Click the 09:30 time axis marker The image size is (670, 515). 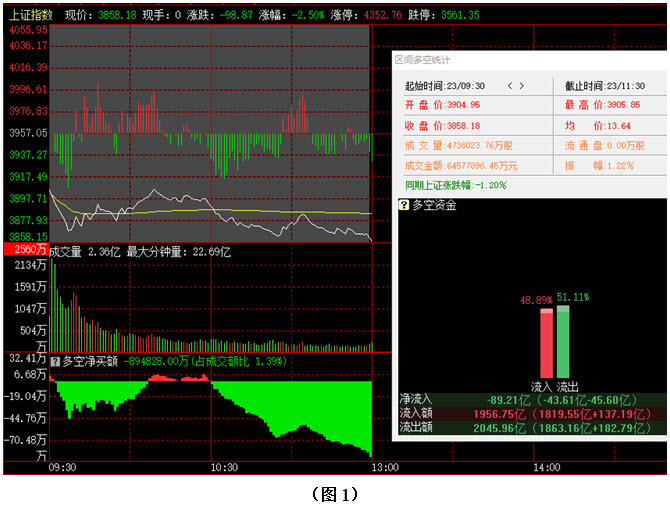point(62,467)
